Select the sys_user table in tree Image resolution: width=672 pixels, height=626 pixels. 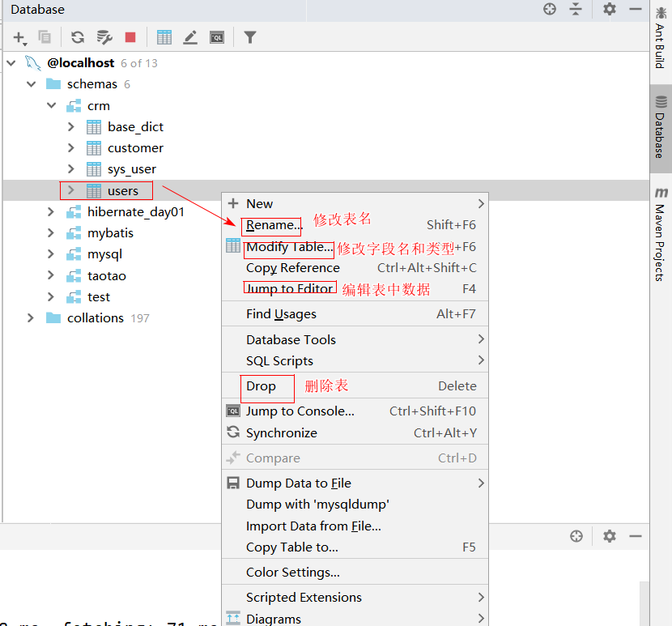132,169
